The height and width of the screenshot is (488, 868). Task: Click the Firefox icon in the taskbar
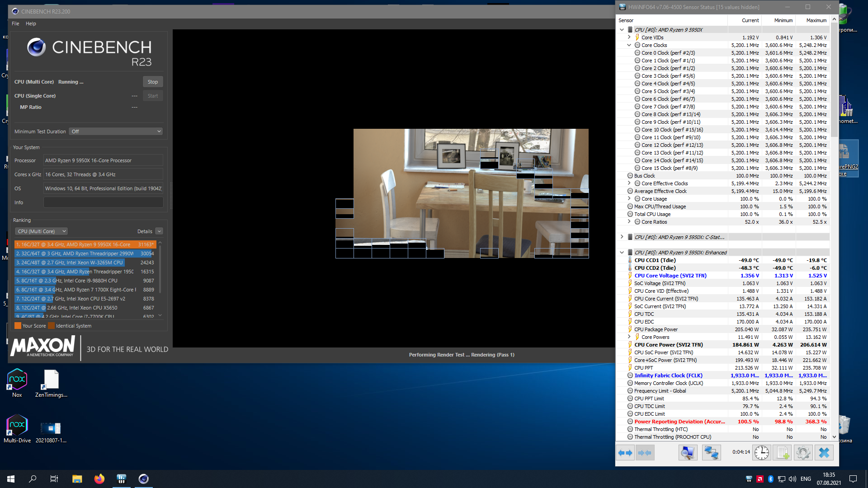(99, 479)
